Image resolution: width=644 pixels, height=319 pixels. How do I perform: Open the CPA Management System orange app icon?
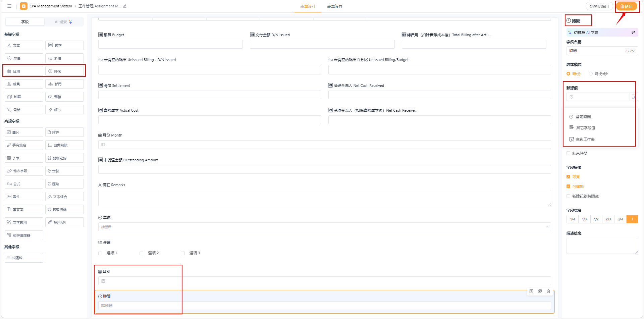pyautogui.click(x=23, y=6)
